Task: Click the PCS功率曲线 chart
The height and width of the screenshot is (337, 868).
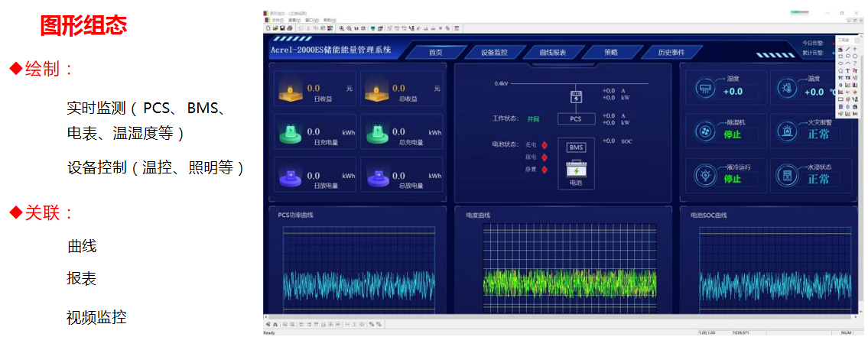Action: pos(359,271)
